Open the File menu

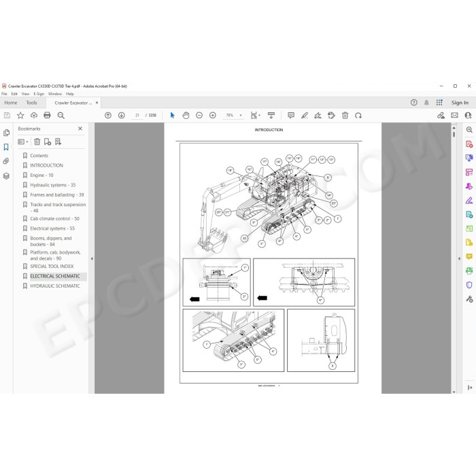(4, 94)
